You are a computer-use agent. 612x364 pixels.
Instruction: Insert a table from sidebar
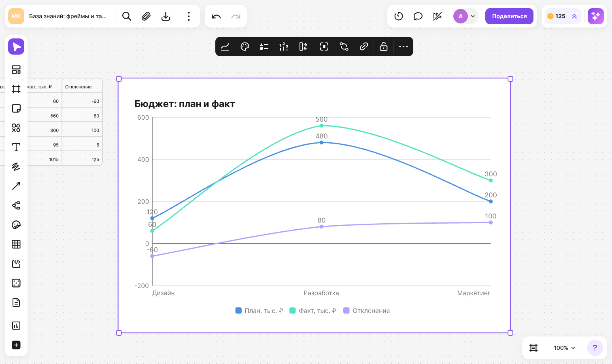point(16,244)
